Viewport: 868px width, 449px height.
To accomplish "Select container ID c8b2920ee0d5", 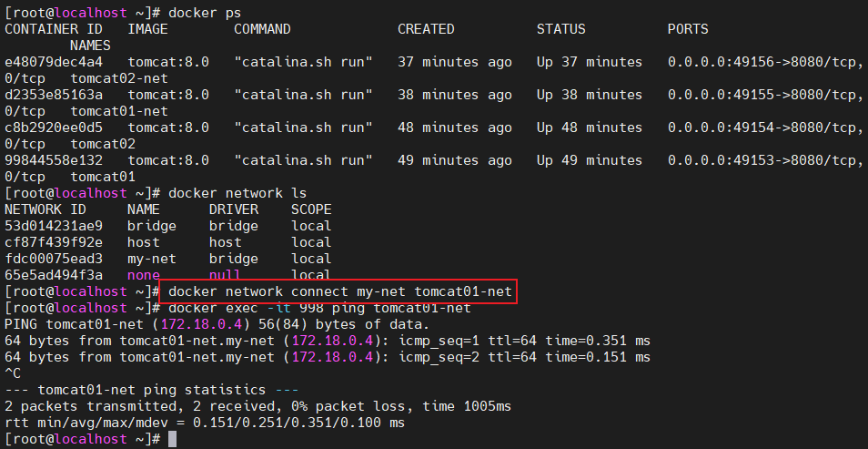I will (x=54, y=128).
